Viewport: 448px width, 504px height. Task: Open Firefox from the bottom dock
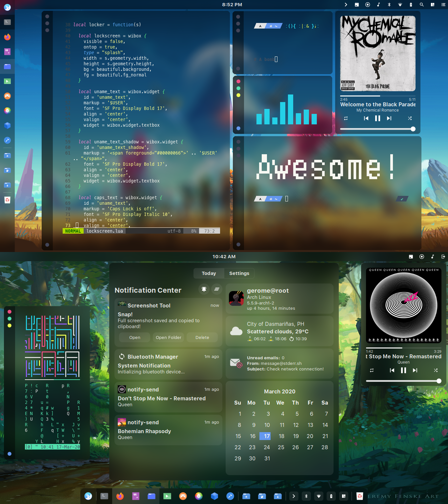pos(120,496)
